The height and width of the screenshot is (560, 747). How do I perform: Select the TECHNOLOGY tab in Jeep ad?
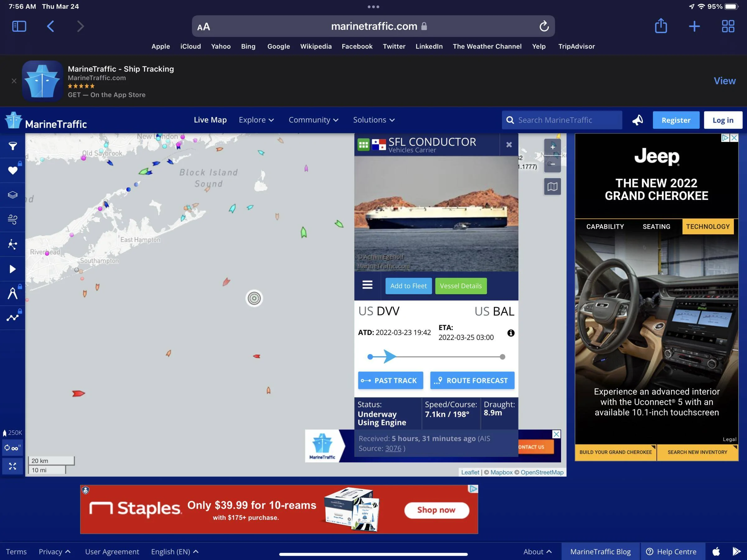(708, 226)
